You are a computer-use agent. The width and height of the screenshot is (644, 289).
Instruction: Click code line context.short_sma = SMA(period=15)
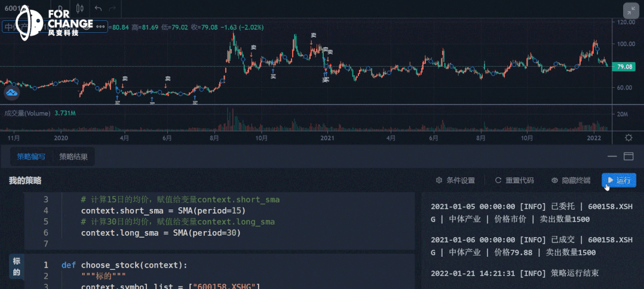coord(162,211)
